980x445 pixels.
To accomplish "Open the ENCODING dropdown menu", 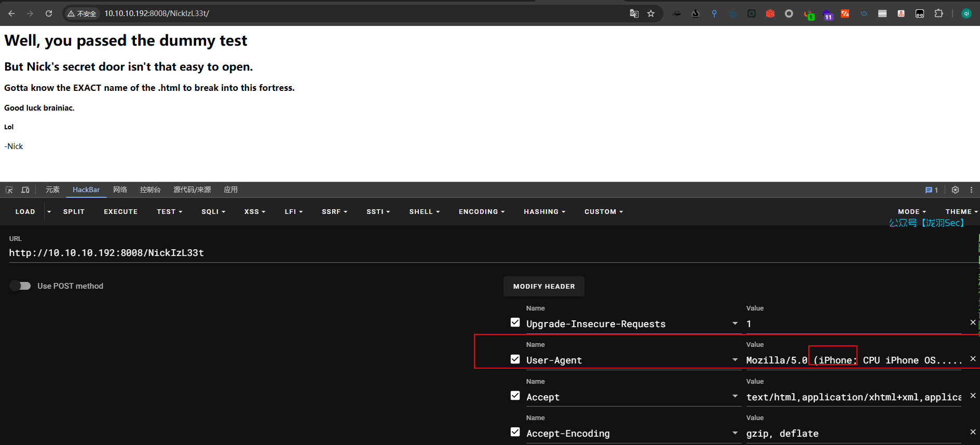I will [481, 212].
